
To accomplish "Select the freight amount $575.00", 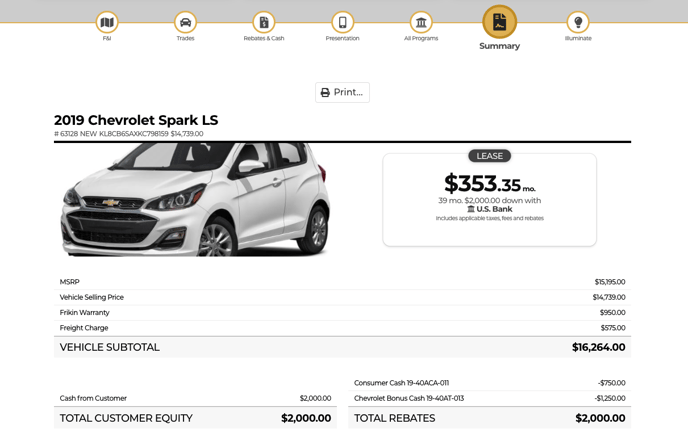I will tap(613, 328).
